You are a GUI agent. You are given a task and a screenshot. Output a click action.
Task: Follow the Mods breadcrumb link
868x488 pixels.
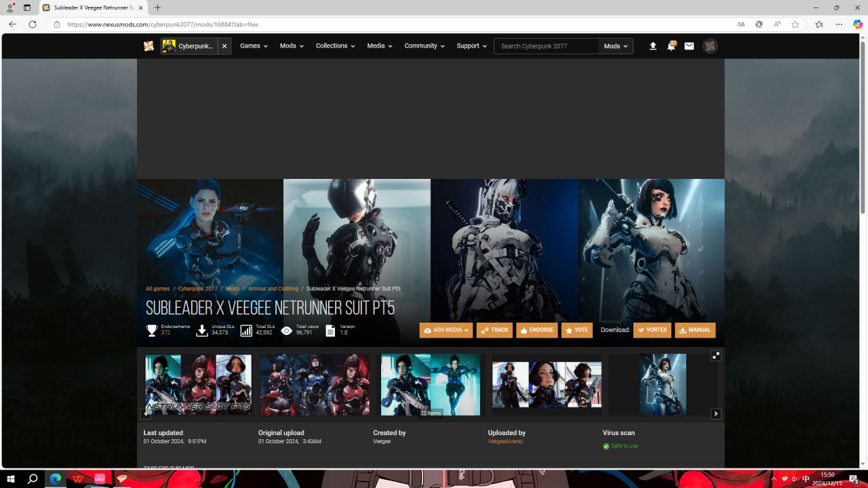233,289
